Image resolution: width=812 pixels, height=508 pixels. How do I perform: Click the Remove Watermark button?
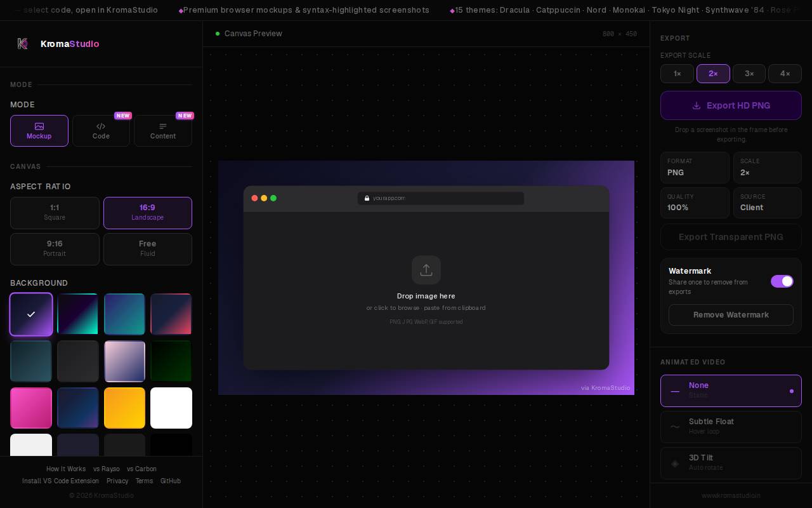coord(731,315)
